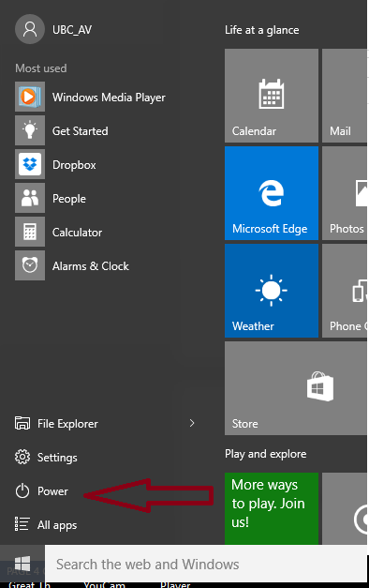The height and width of the screenshot is (588, 369).
Task: Open Get Started lightbulb icon
Action: pyautogui.click(x=30, y=130)
